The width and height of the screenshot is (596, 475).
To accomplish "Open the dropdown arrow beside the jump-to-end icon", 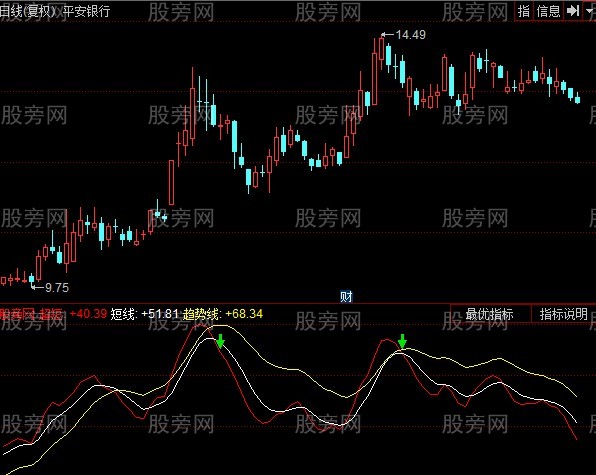I will click(590, 11).
